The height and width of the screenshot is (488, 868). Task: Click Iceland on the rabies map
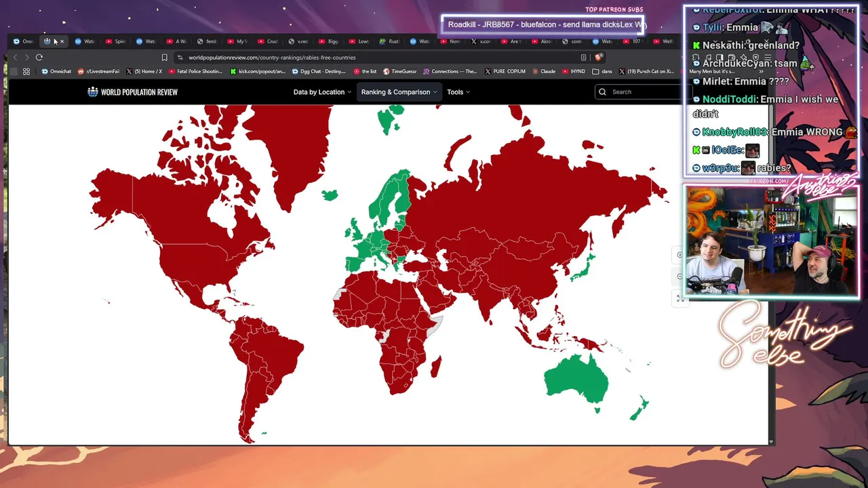tap(330, 196)
